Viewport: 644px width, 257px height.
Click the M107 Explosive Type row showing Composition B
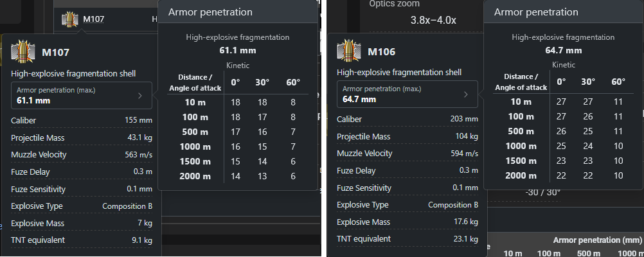tap(82, 206)
